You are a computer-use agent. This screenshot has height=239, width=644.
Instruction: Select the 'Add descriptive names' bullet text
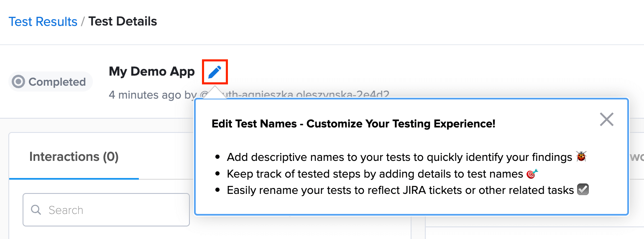[x=399, y=157]
